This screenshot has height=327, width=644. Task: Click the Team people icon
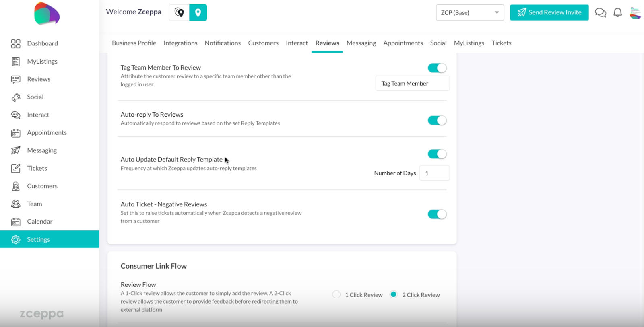(16, 204)
